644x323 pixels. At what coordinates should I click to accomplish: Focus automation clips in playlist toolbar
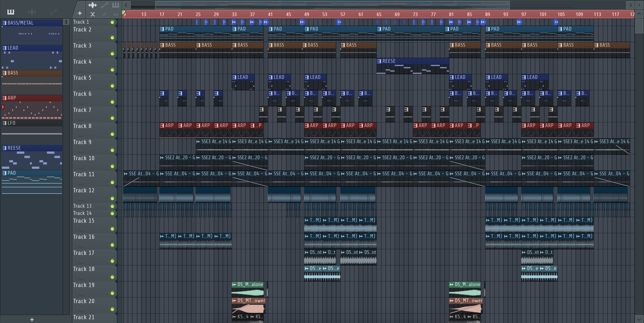104,5
